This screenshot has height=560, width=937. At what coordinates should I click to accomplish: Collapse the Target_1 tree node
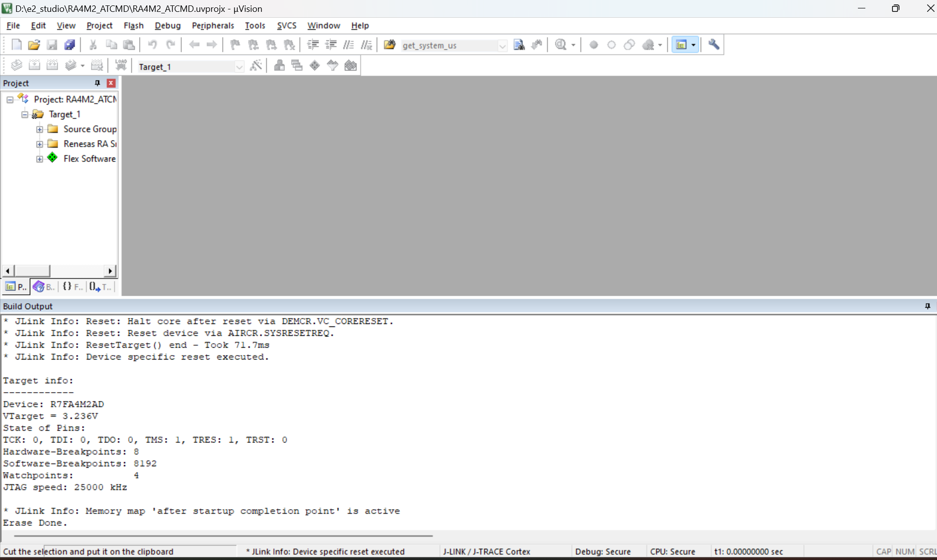[25, 115]
